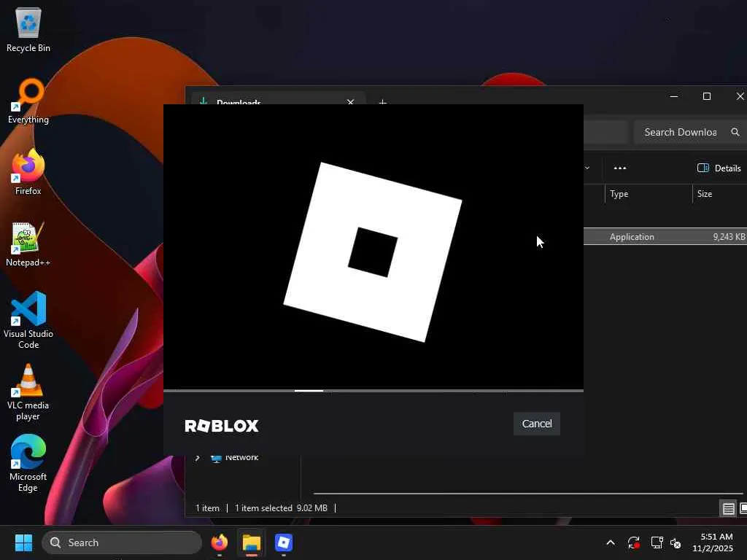747x560 pixels.
Task: Open the view dropdown chevron in Explorer toolbar
Action: (x=587, y=168)
